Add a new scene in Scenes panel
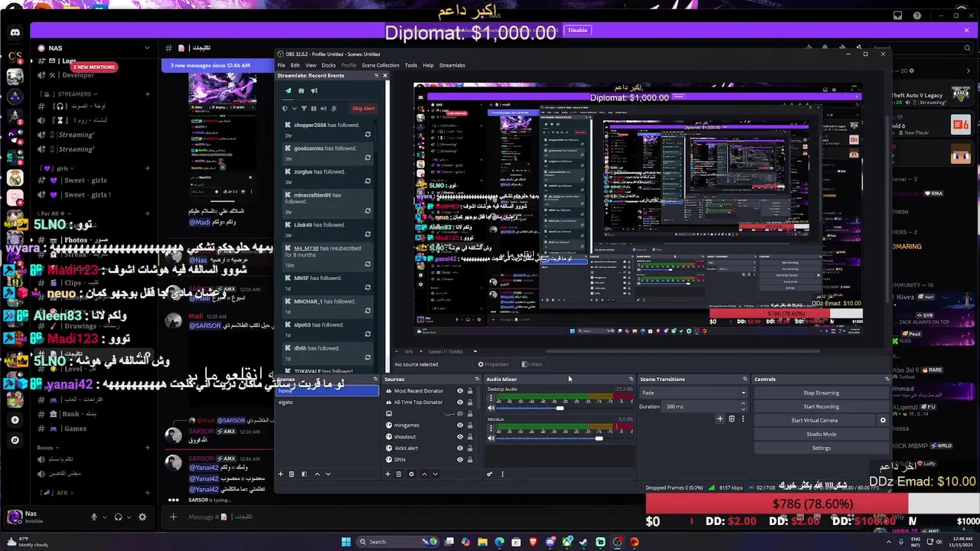Image resolution: width=980 pixels, height=551 pixels. point(280,474)
